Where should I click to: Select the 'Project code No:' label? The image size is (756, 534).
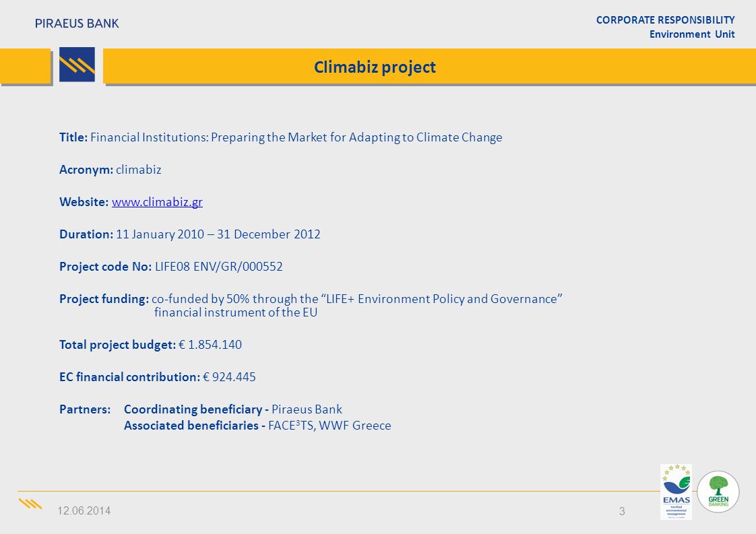tap(106, 267)
